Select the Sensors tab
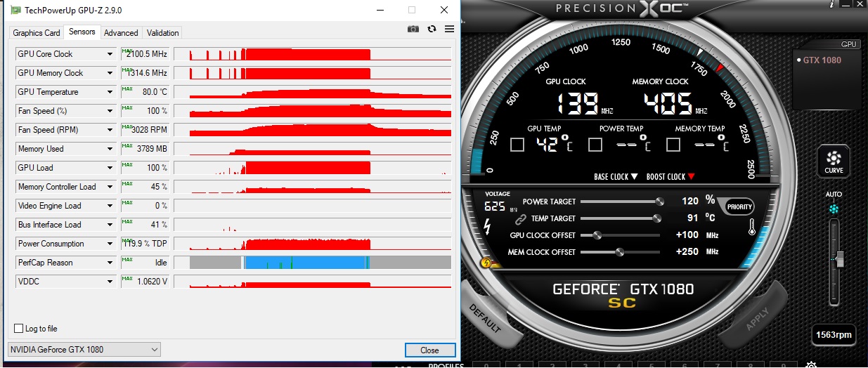The width and height of the screenshot is (868, 368). pos(82,32)
